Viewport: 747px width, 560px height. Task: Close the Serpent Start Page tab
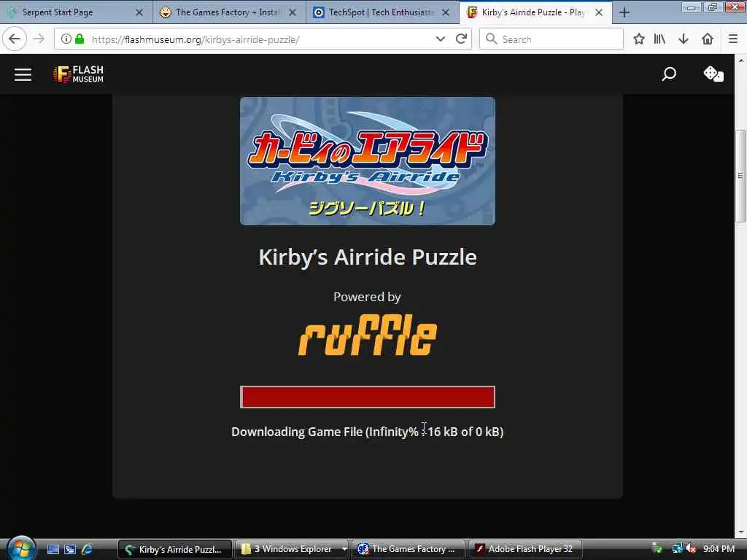tap(139, 12)
